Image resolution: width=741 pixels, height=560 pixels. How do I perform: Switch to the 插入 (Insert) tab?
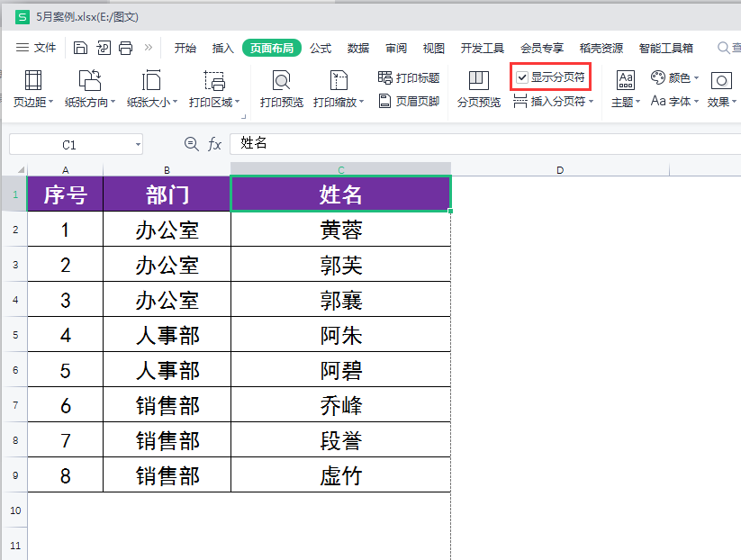pos(222,48)
